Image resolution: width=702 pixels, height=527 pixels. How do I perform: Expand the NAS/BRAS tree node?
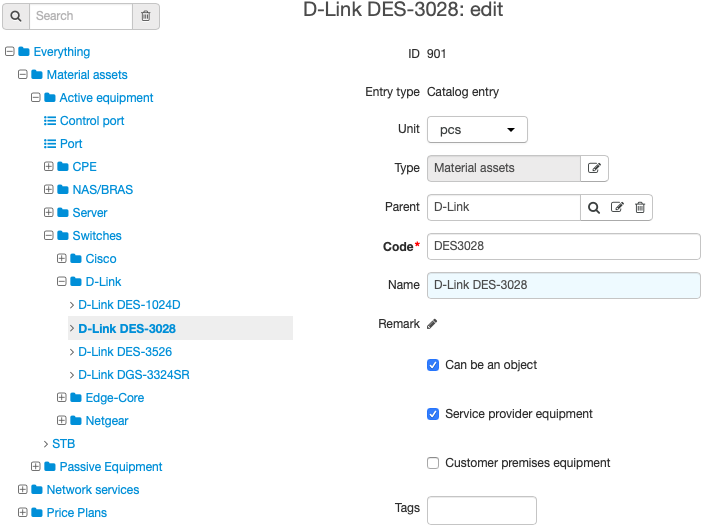pos(48,189)
